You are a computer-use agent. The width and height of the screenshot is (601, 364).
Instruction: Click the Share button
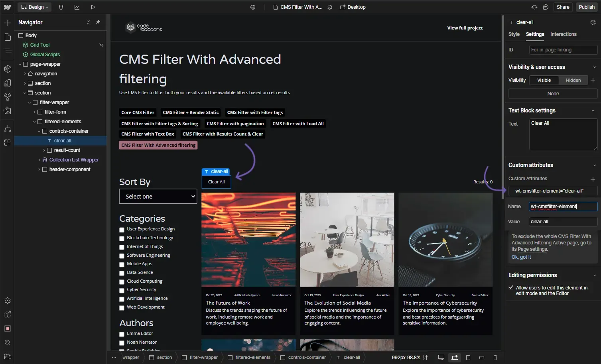pyautogui.click(x=563, y=7)
